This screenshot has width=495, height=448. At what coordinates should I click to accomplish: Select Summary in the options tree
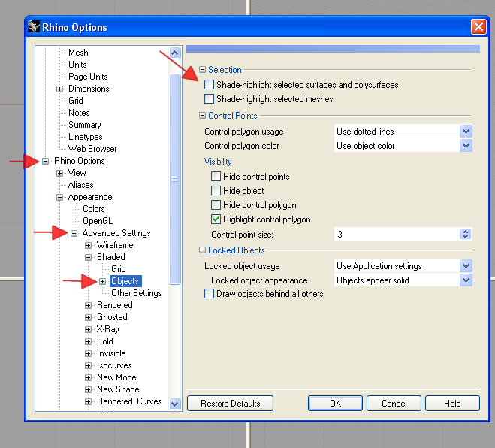point(85,125)
